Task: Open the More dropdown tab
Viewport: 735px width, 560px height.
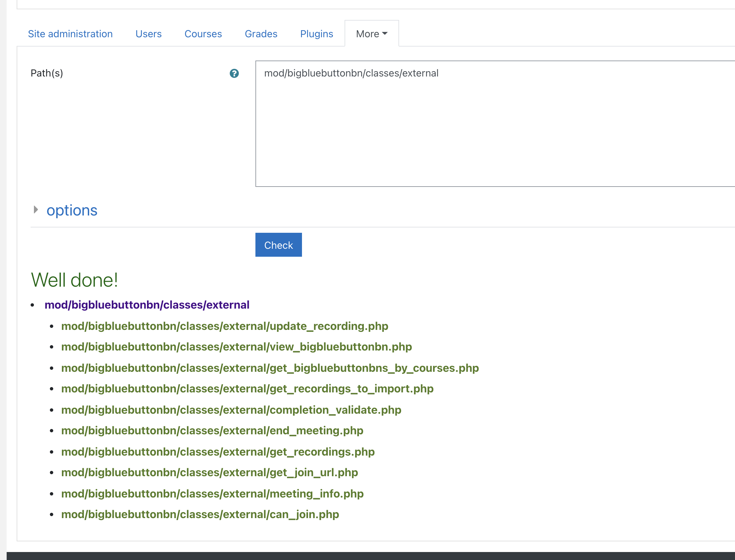Action: pyautogui.click(x=372, y=34)
